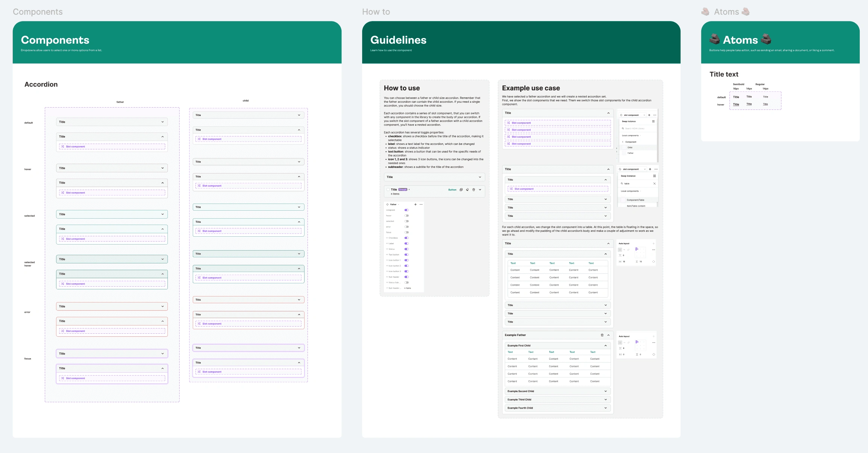Collapse the Example First Child accordion
Viewport: 868px width, 453px height.
[x=605, y=345]
